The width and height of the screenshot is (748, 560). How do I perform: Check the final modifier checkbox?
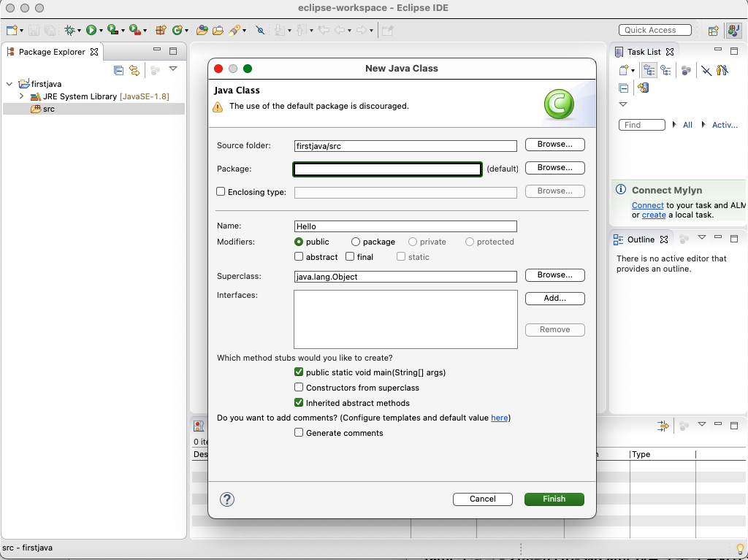point(350,256)
